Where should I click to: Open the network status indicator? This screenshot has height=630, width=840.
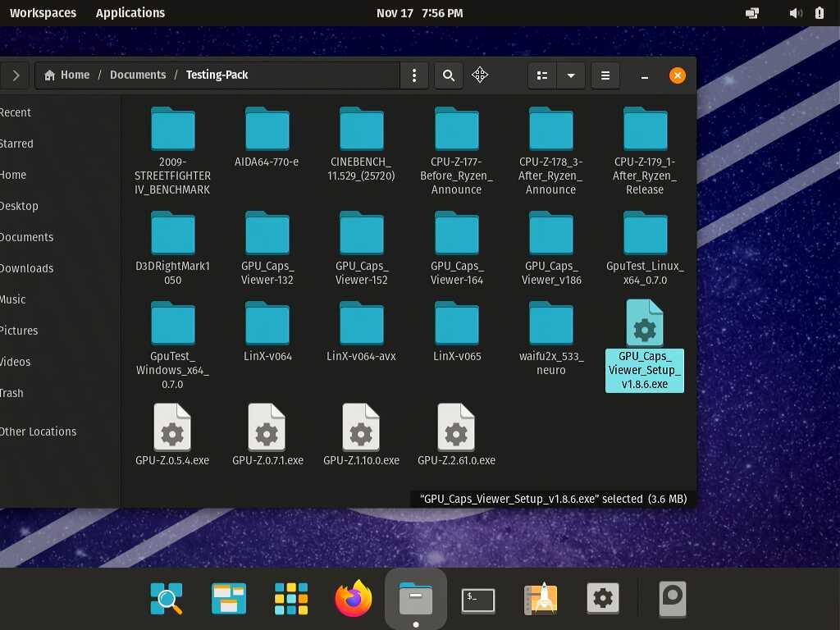tap(752, 13)
